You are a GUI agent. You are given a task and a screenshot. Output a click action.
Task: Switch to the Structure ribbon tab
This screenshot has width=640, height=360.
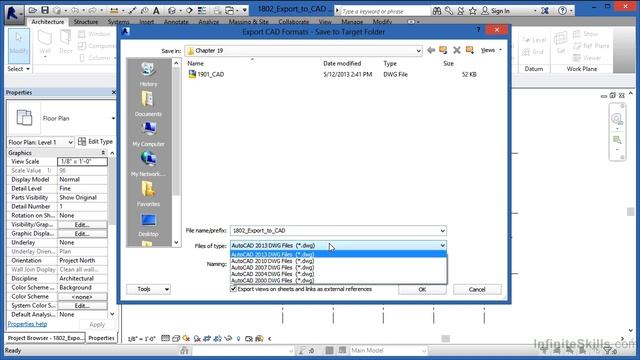[x=86, y=22]
